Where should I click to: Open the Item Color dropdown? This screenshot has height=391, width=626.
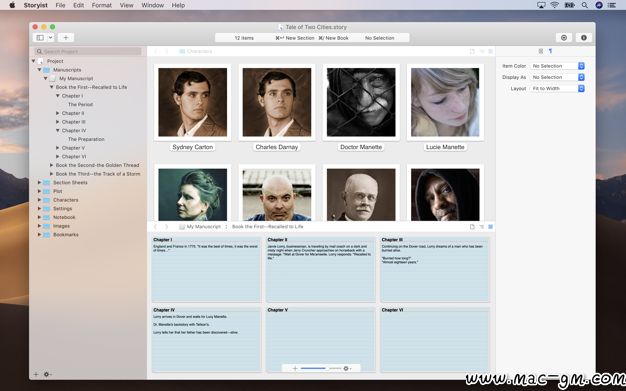pos(557,66)
